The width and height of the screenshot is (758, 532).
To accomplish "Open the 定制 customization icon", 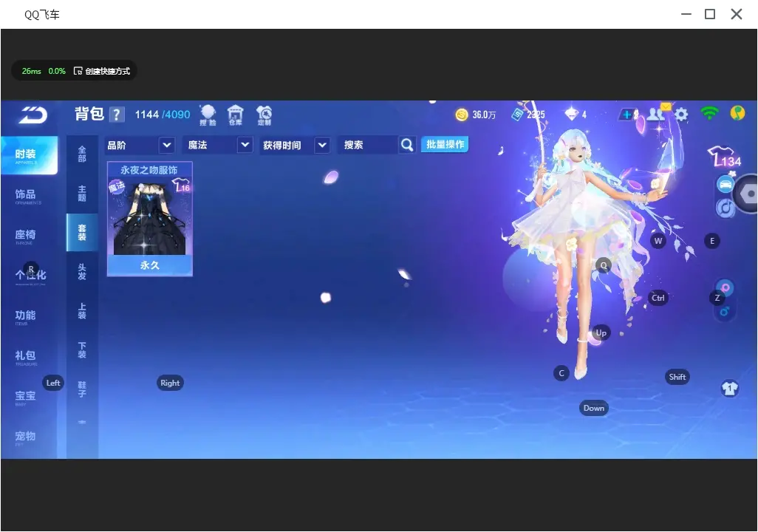I will 264,115.
